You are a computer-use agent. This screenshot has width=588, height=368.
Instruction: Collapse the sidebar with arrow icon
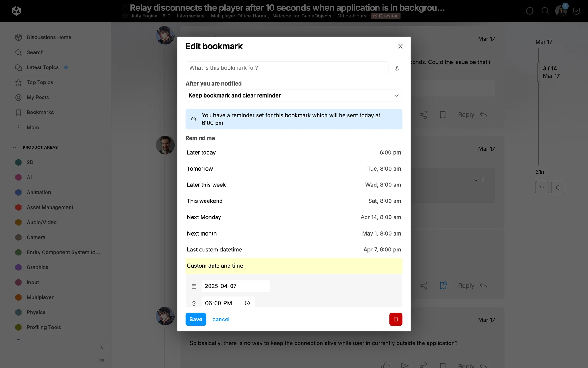tap(102, 347)
